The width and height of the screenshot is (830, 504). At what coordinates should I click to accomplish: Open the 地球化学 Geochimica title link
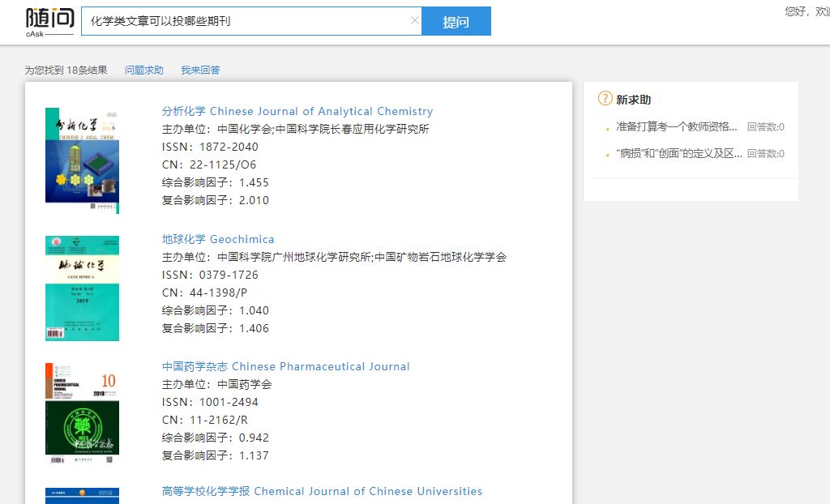click(x=218, y=240)
